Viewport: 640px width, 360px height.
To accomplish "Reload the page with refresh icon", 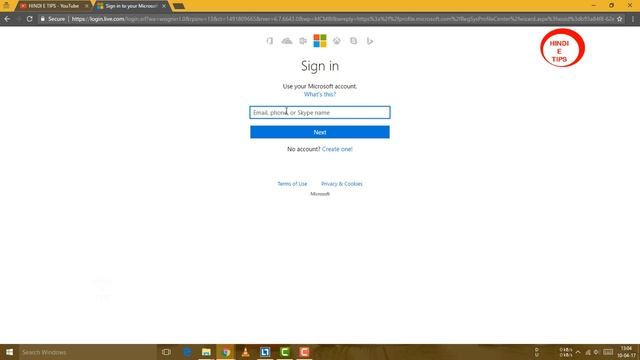I will click(x=29, y=19).
